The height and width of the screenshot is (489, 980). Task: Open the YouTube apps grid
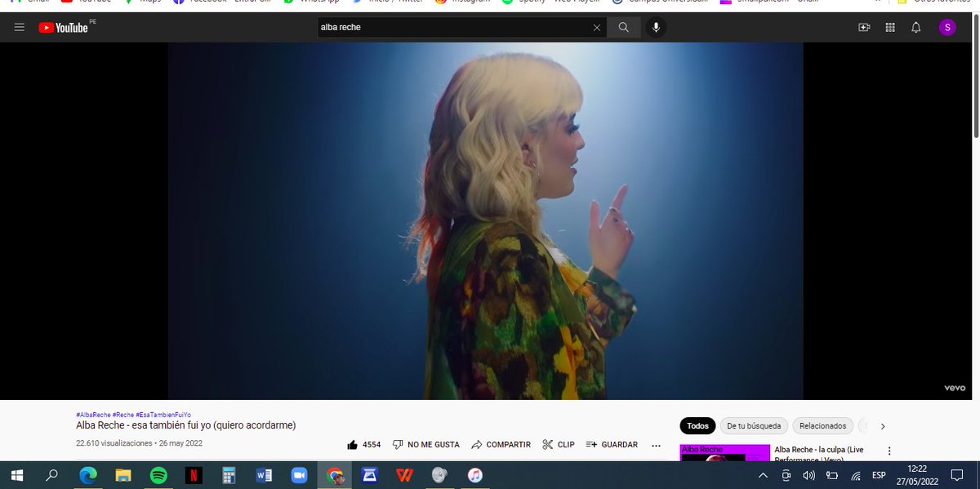coord(890,28)
